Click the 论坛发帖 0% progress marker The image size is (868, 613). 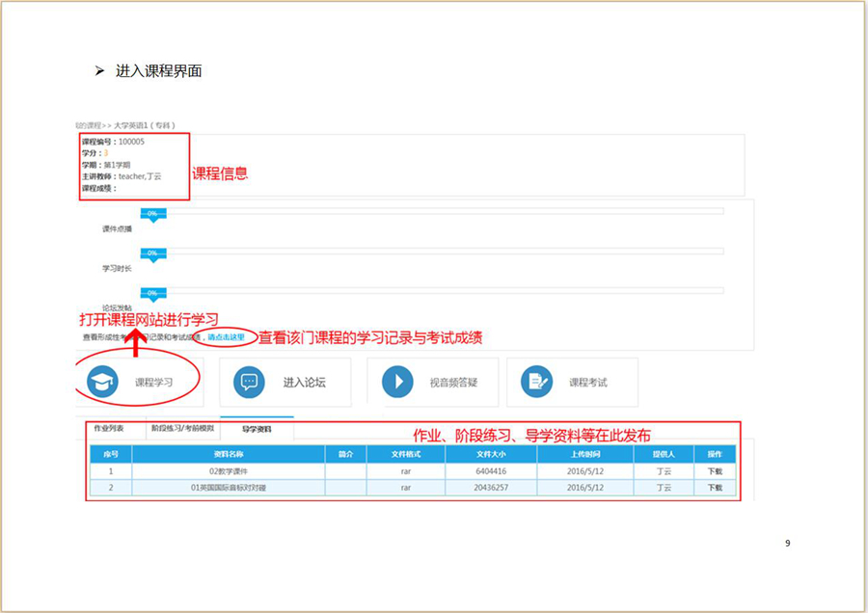click(x=152, y=293)
